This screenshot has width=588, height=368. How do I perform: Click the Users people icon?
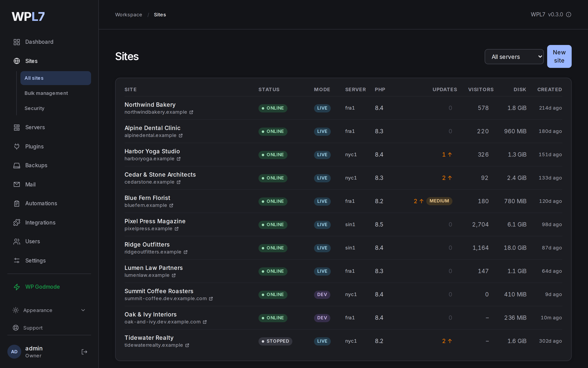[x=17, y=241]
